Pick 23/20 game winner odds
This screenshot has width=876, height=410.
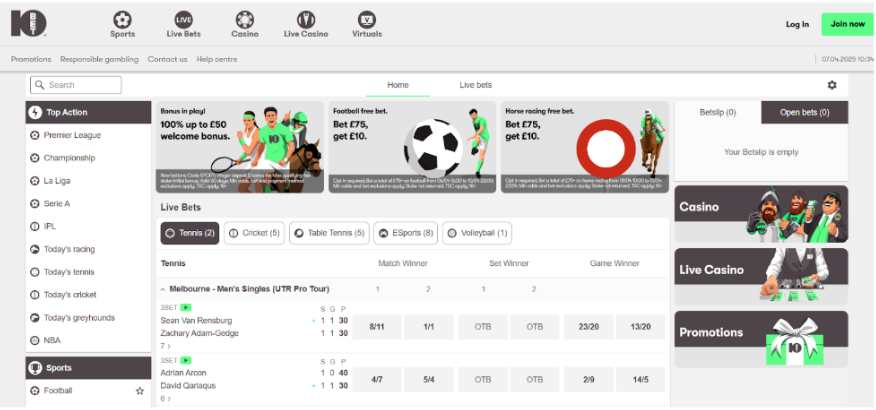click(x=589, y=327)
